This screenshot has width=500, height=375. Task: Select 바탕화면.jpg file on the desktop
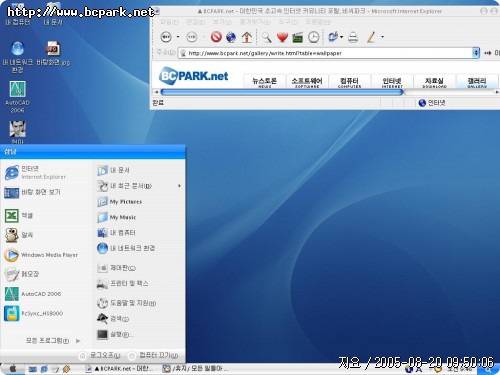tap(53, 54)
